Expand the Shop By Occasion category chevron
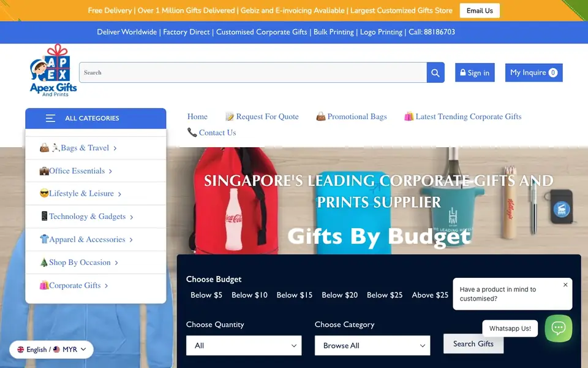 point(116,263)
